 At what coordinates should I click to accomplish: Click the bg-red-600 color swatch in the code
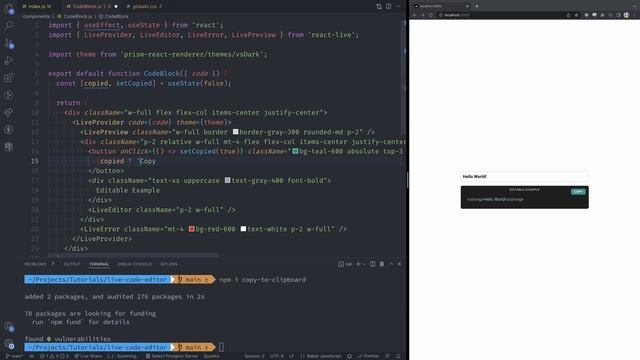pos(191,229)
